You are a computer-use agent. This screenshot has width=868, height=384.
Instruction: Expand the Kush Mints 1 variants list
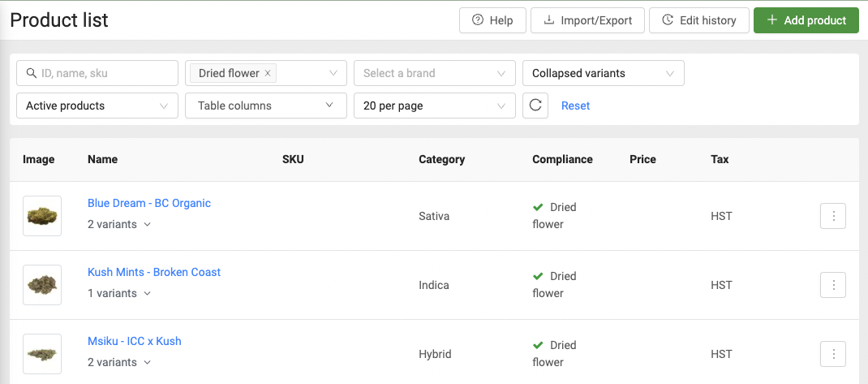pos(119,294)
